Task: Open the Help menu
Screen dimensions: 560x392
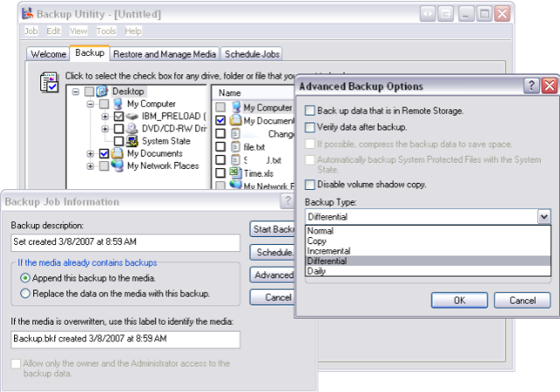Action: [133, 31]
